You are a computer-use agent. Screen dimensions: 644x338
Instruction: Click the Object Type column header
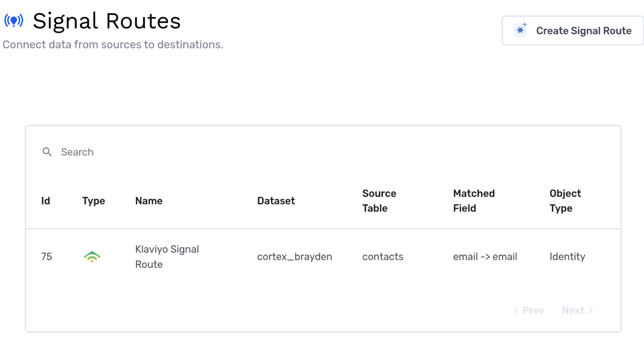pos(565,201)
